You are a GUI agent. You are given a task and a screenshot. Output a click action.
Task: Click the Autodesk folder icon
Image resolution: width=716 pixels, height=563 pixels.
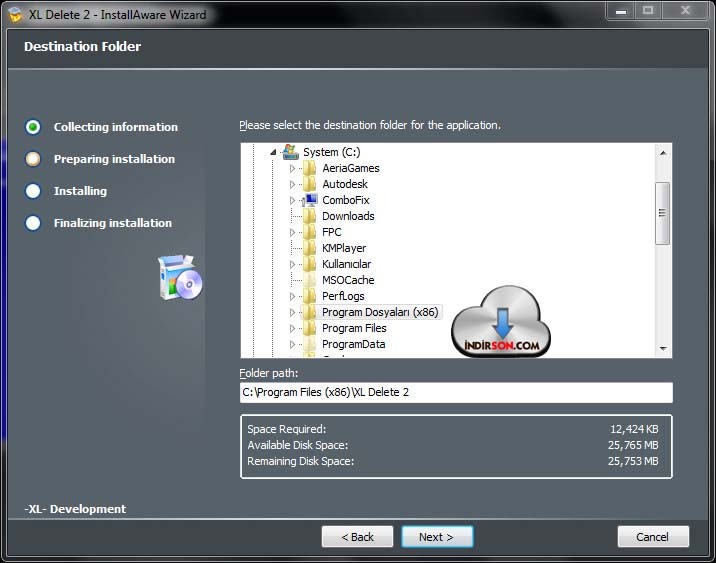(x=310, y=184)
